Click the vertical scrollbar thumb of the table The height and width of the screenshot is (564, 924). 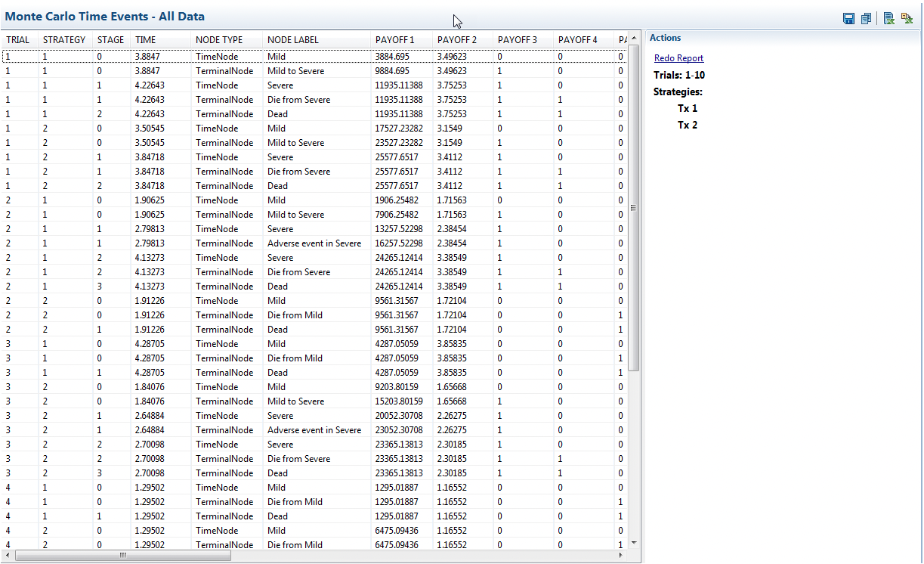(634, 208)
